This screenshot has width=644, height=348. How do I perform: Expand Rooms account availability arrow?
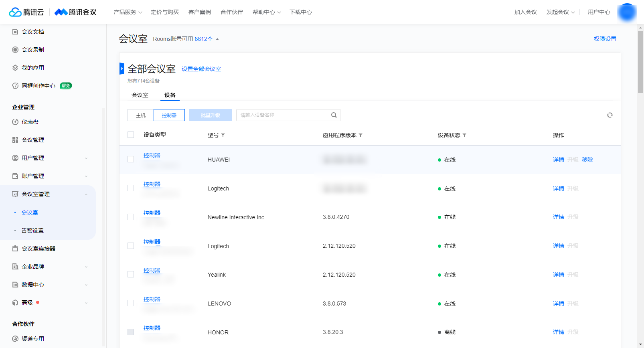click(x=217, y=39)
